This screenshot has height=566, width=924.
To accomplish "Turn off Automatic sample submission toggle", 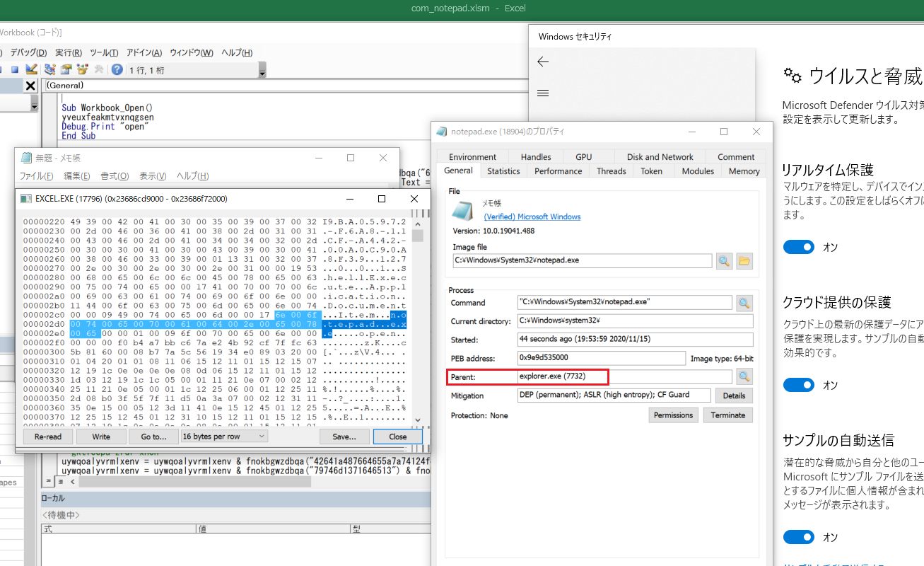I will [x=799, y=537].
